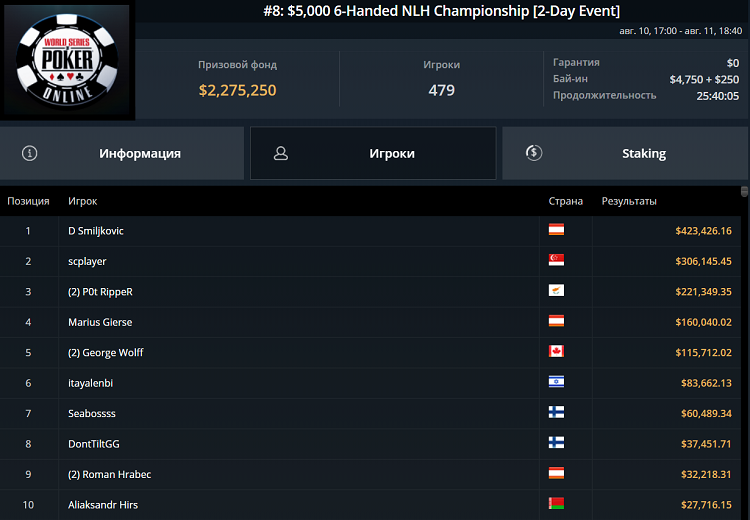Click the players list scrollbar handle
750x520 pixels.
click(x=743, y=191)
